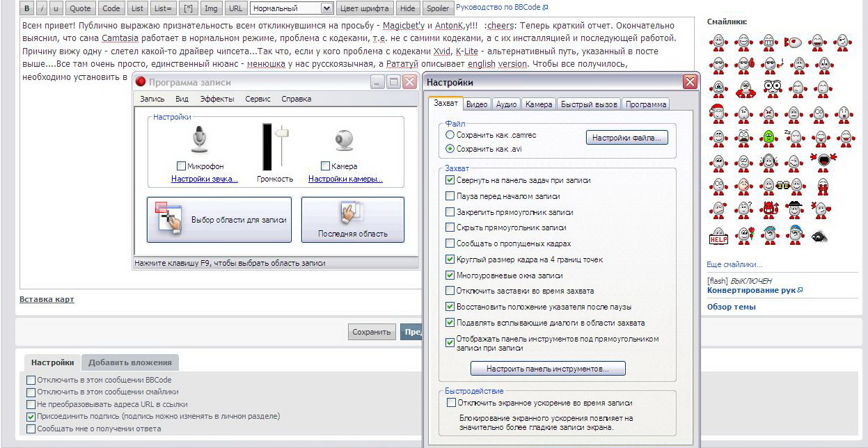Click Выбор области для записи button
Viewport: 868px width, 448px height.
219,220
